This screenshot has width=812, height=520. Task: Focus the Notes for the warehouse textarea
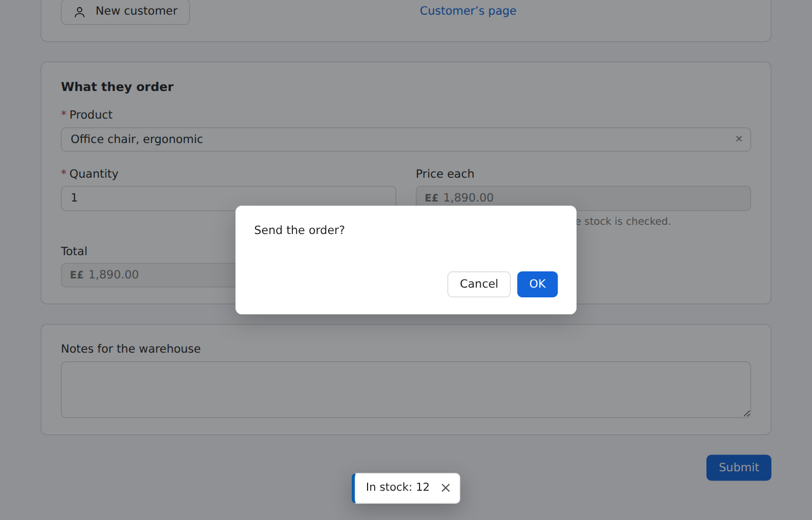pos(405,389)
